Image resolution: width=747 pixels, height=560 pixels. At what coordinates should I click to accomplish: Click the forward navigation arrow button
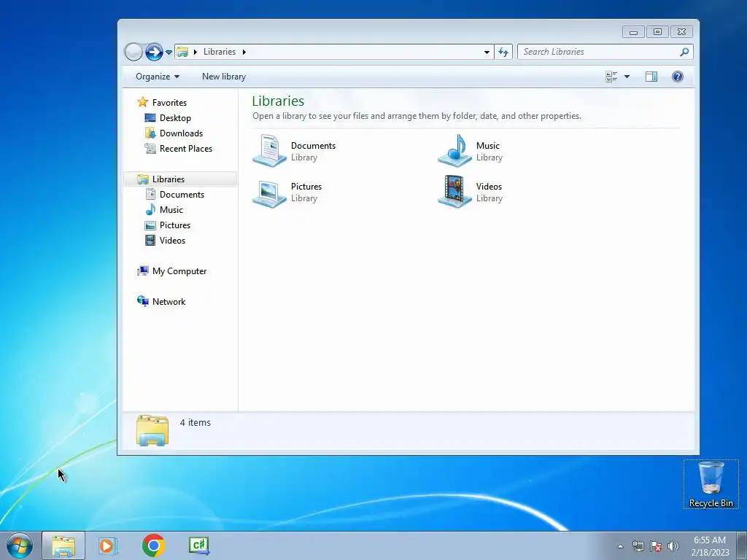(154, 52)
